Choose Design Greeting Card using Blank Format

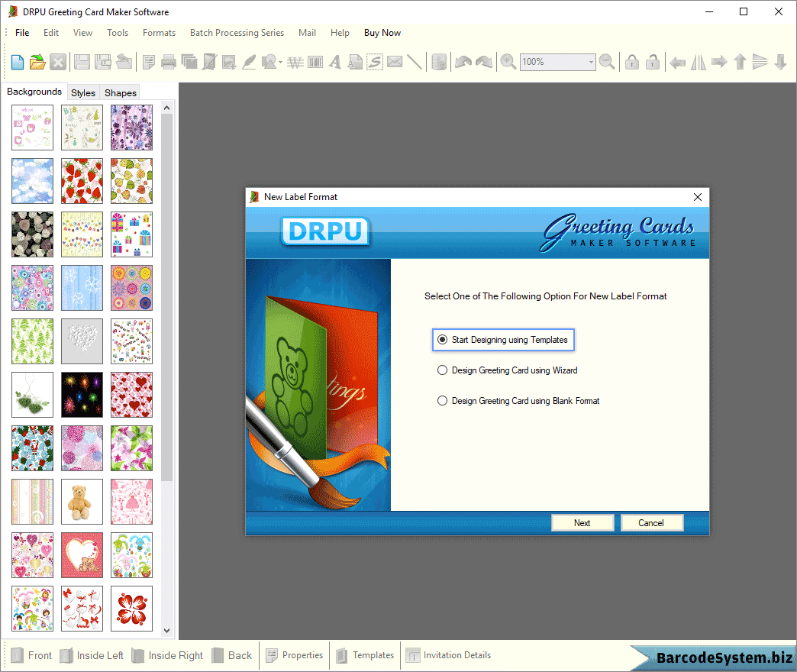point(518,401)
